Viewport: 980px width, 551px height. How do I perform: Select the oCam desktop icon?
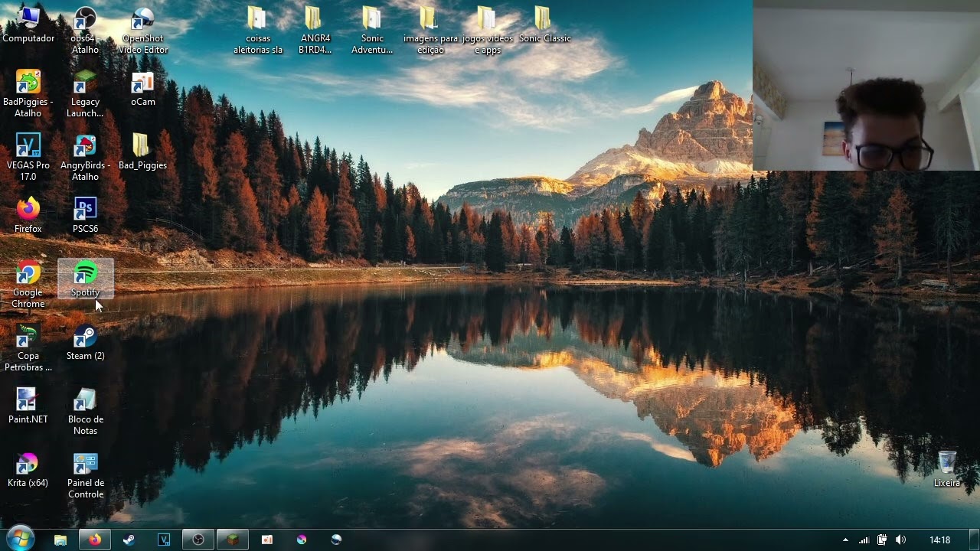pyautogui.click(x=143, y=89)
